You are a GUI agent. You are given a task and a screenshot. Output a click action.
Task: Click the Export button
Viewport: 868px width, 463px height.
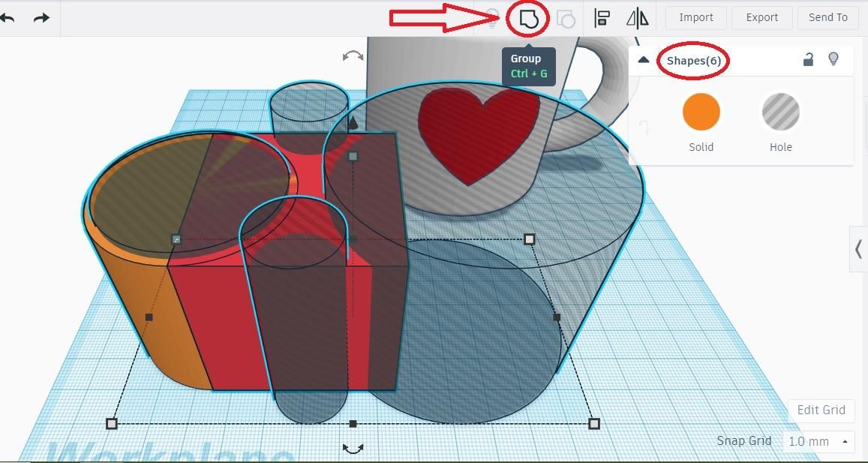pyautogui.click(x=761, y=18)
